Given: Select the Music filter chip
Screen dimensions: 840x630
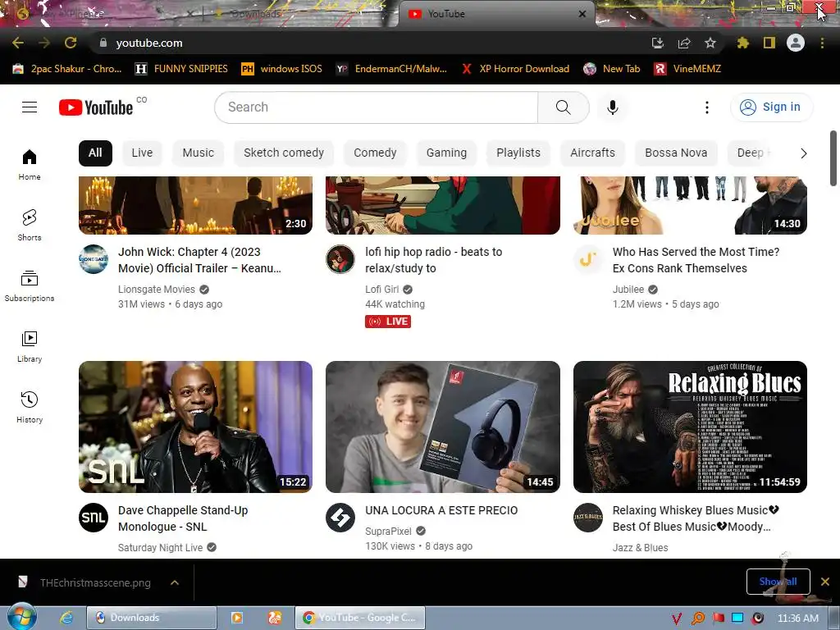Looking at the screenshot, I should point(199,153).
